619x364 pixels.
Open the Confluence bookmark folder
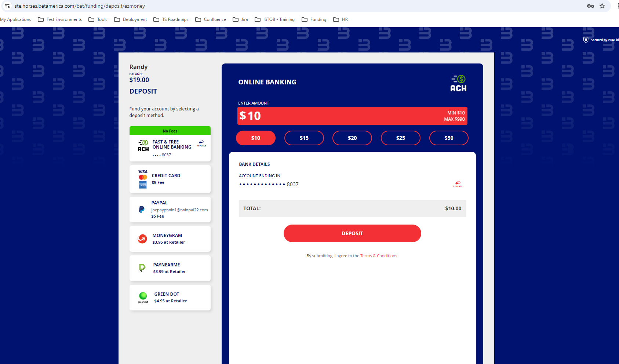click(211, 19)
